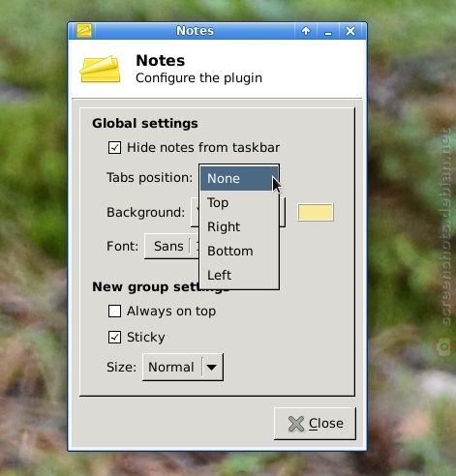Screen dimensions: 456x476
Task: Toggle Hide notes from taskbar checkbox
Action: coord(114,148)
